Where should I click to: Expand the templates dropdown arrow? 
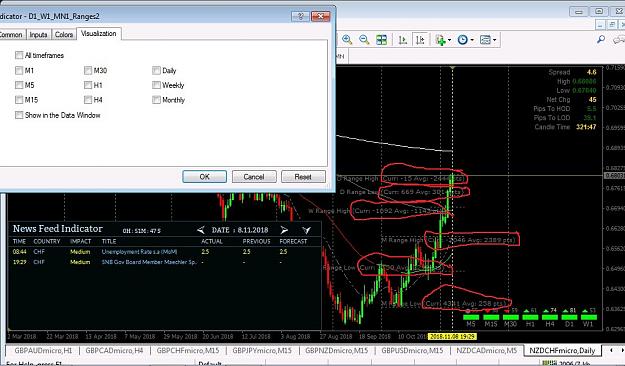click(495, 40)
